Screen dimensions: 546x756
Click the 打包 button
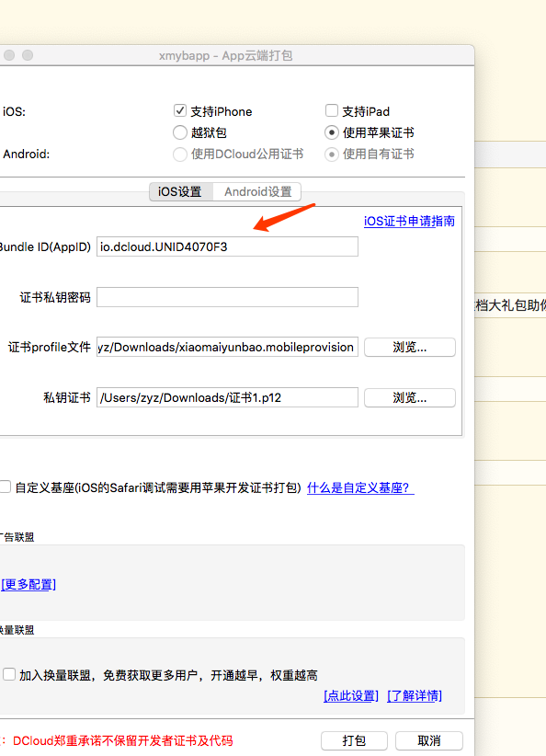coord(354,740)
